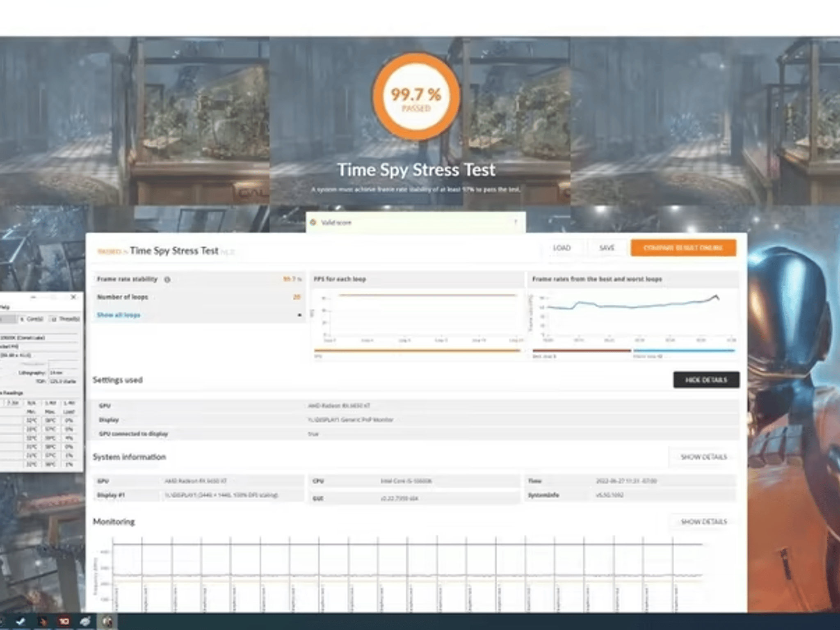The image size is (840, 630).
Task: Close the small CPU monitoring window
Action: point(73,297)
